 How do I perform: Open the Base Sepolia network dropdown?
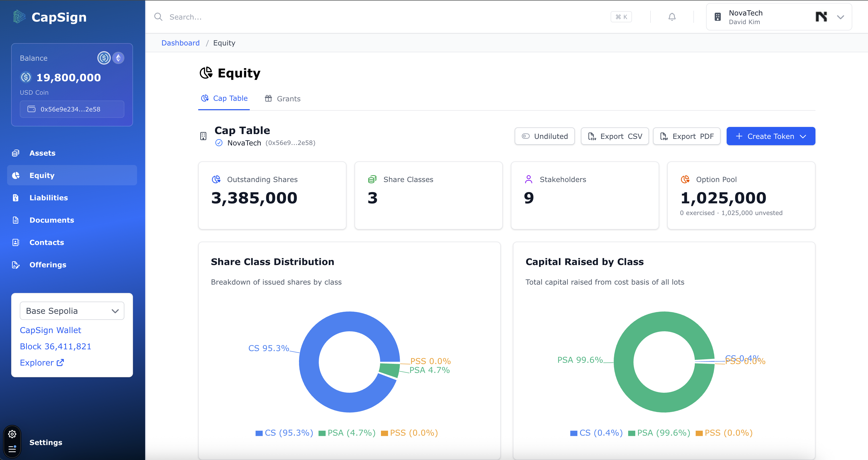pyautogui.click(x=71, y=310)
